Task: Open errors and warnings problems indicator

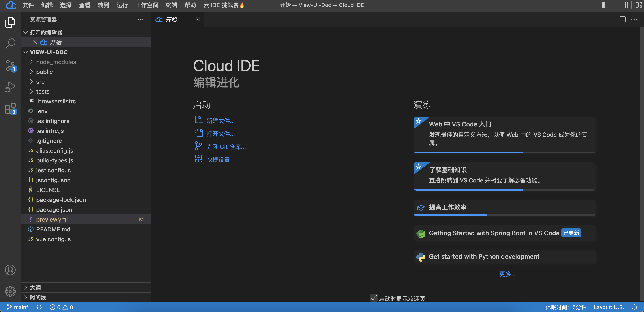Action: click(61, 307)
